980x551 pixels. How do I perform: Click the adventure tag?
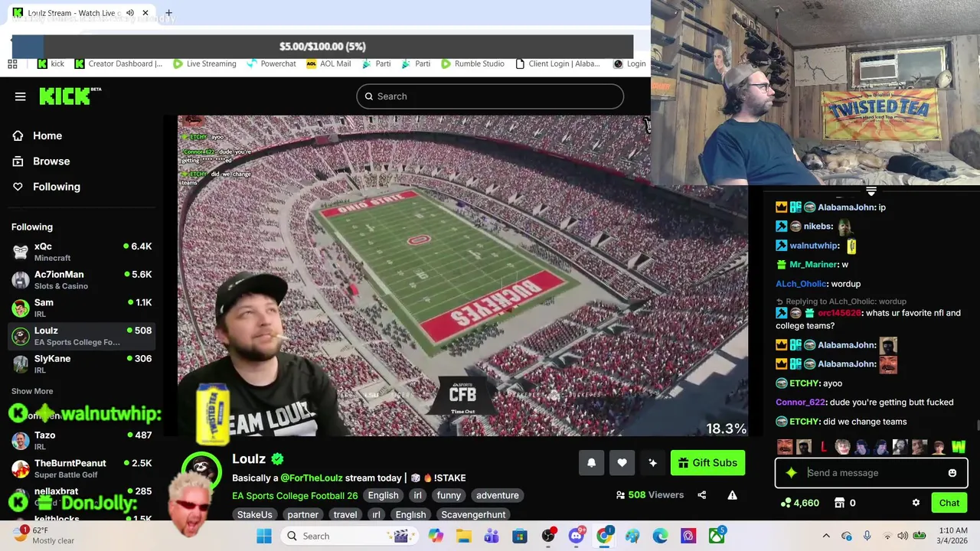[x=497, y=495]
